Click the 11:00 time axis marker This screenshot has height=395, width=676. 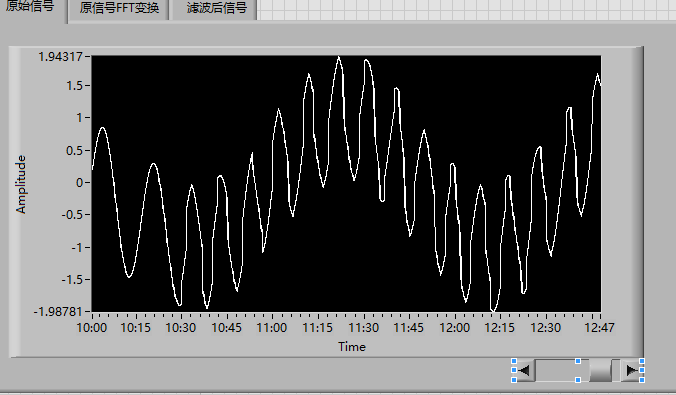[x=272, y=328]
